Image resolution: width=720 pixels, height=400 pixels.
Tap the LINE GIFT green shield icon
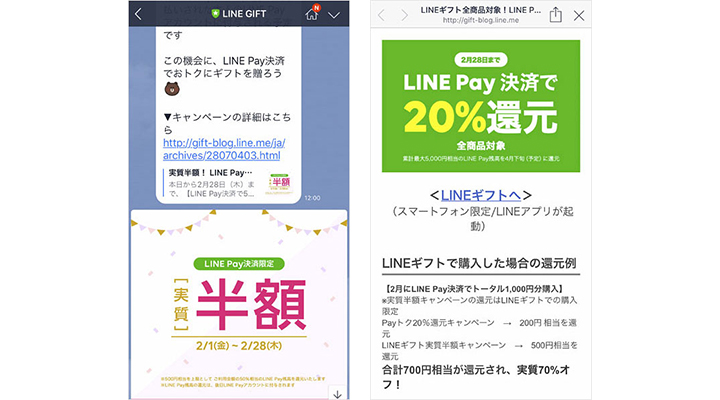215,14
